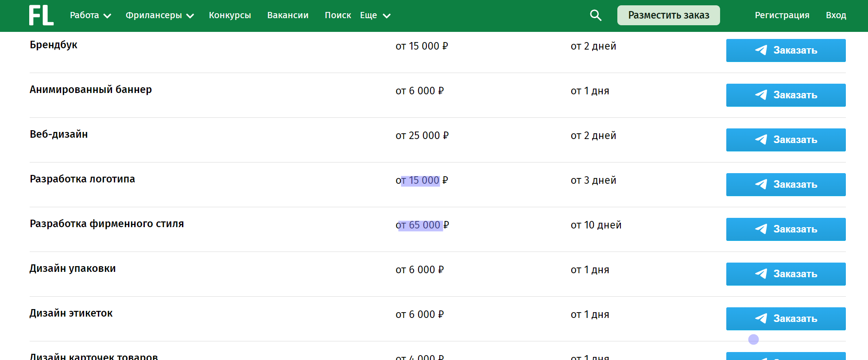The image size is (868, 360).
Task: Expand the Фрилансеры dropdown menu
Action: [x=159, y=15]
